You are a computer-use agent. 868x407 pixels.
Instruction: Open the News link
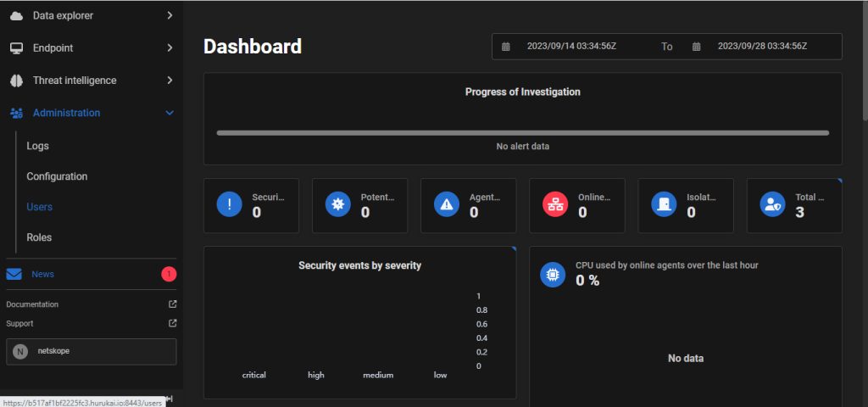(x=42, y=274)
